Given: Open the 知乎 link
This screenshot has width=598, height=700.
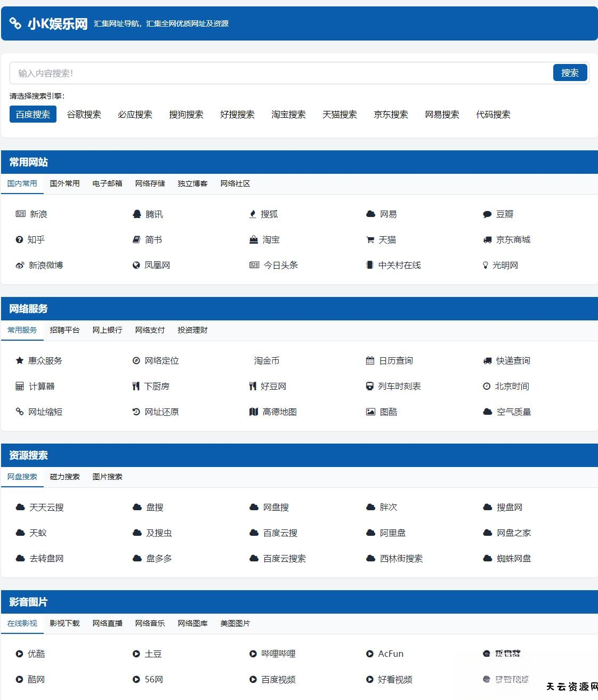Looking at the screenshot, I should pyautogui.click(x=36, y=240).
